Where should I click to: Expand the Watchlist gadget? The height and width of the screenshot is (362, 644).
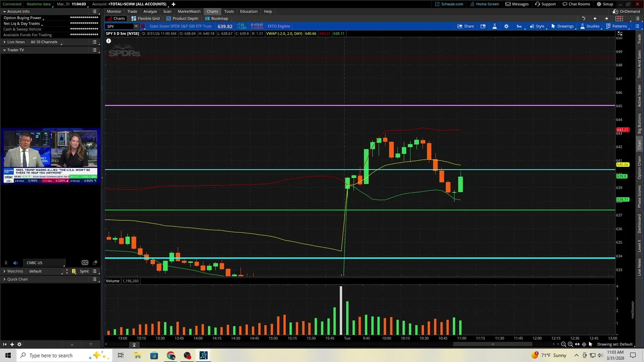point(4,271)
